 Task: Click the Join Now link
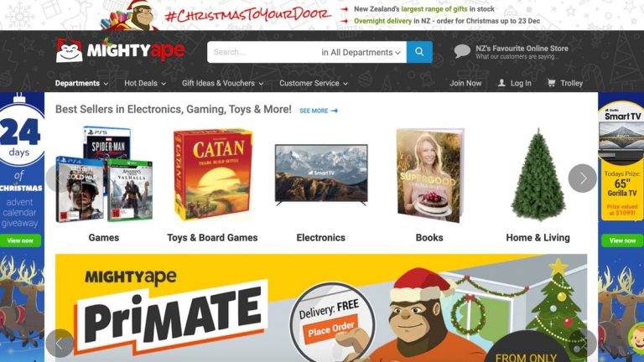tap(465, 83)
